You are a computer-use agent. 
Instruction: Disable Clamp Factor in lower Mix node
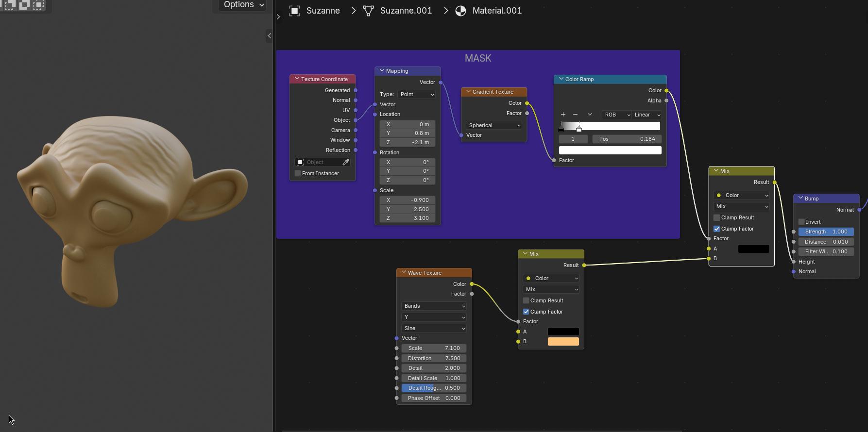[526, 312]
